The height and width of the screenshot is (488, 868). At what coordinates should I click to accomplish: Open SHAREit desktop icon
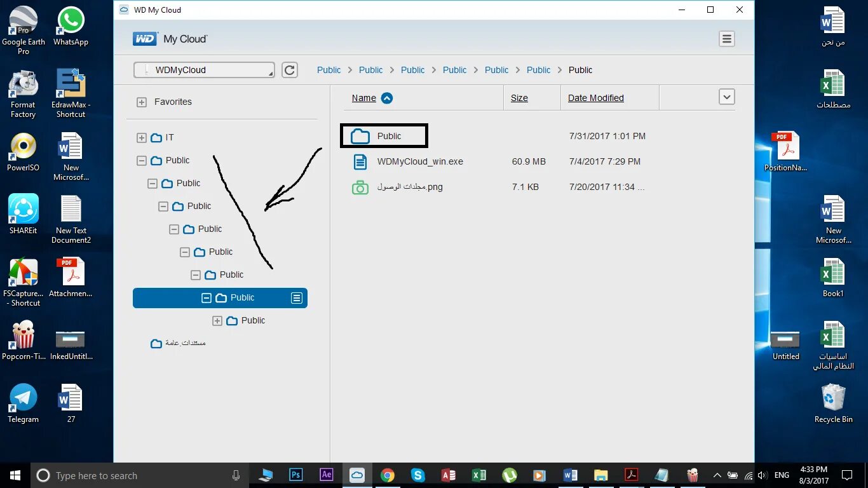(24, 215)
